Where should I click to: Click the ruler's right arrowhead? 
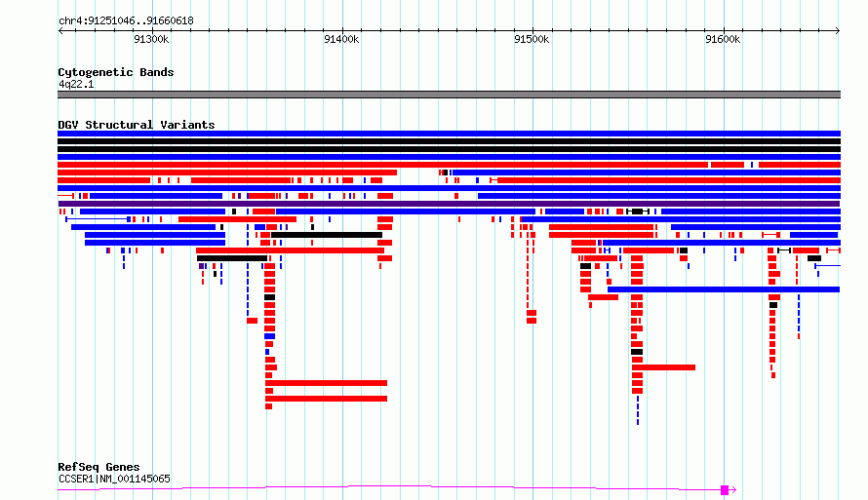pos(838,31)
